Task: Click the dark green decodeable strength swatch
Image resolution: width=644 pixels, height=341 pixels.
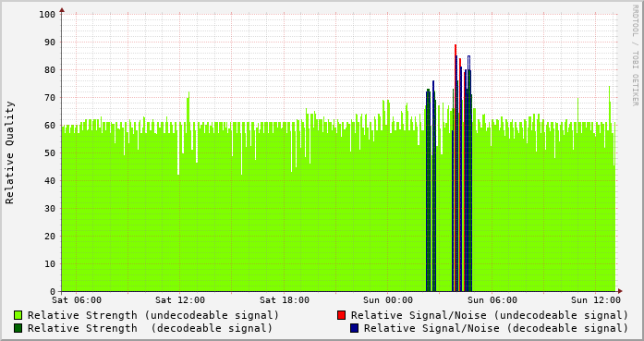Action: tap(18, 328)
